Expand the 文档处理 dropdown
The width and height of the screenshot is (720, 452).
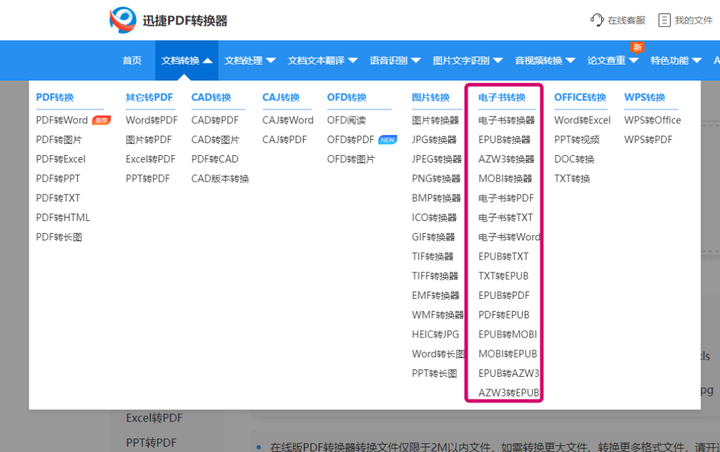270,61
